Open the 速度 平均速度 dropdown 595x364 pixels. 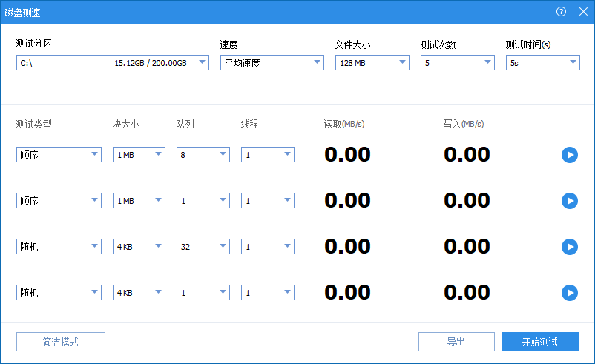[272, 62]
